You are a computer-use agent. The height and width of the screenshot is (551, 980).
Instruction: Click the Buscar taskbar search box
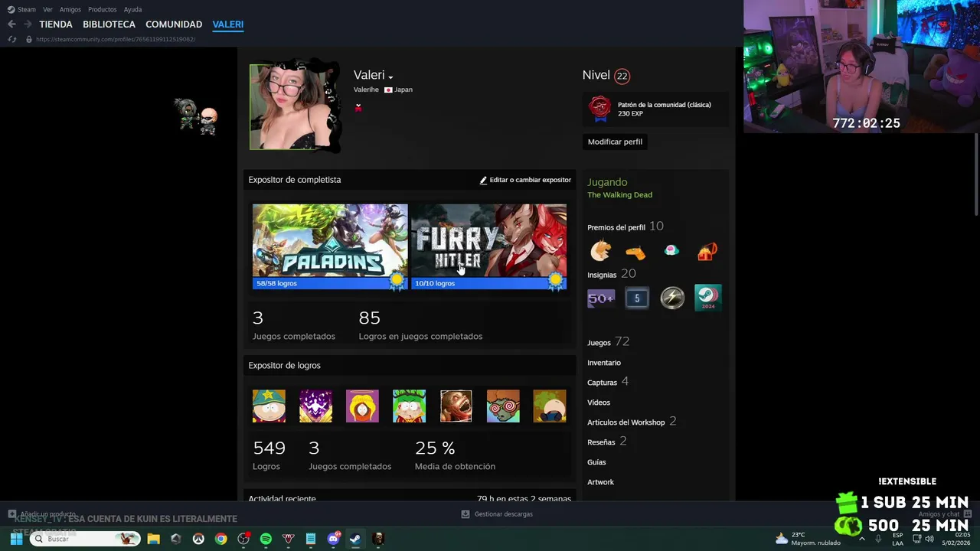[86, 539]
